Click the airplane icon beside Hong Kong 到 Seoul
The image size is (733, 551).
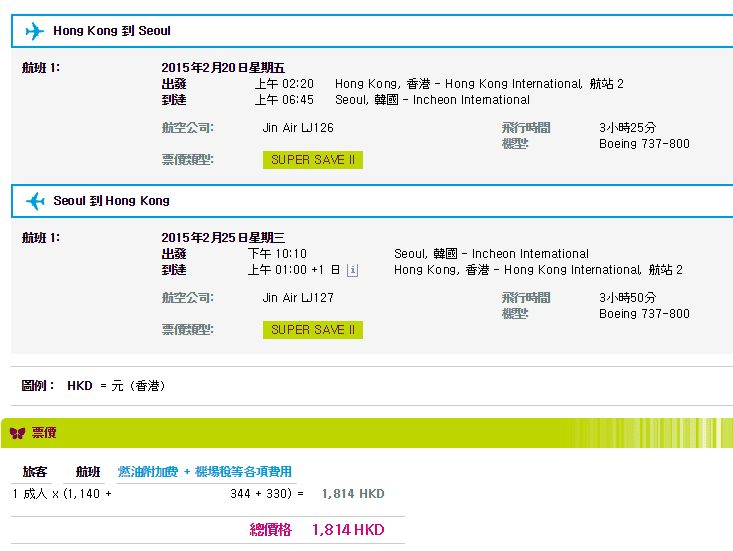(35, 31)
